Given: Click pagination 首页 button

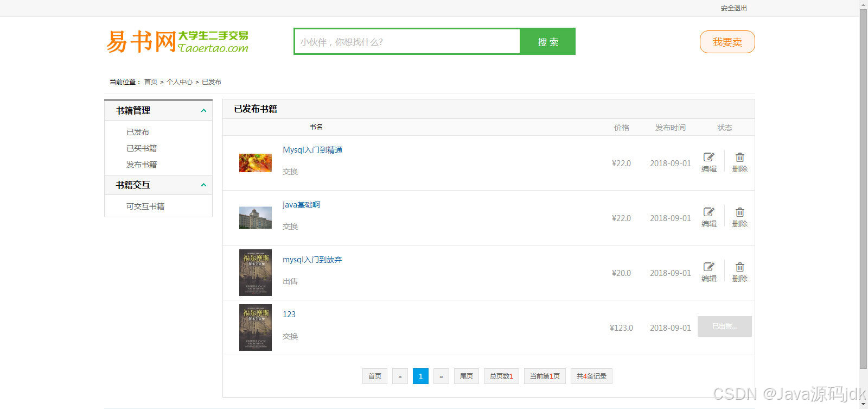Looking at the screenshot, I should coord(375,376).
